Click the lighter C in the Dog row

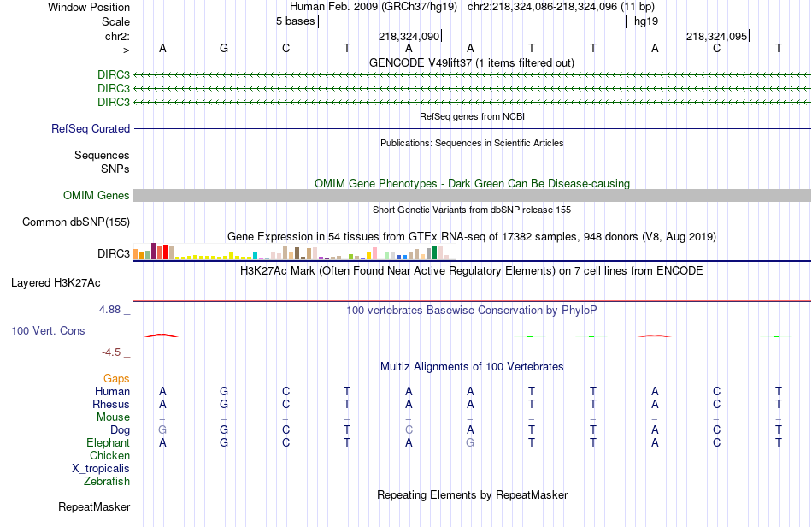tap(409, 430)
